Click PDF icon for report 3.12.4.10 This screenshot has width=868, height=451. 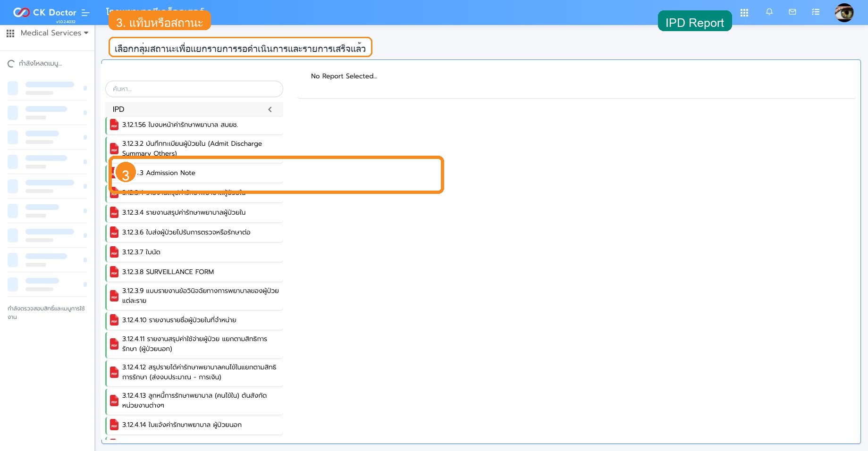point(114,320)
